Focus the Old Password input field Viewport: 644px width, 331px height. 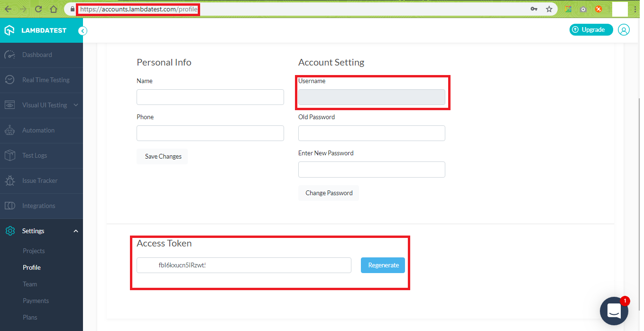coord(371,133)
